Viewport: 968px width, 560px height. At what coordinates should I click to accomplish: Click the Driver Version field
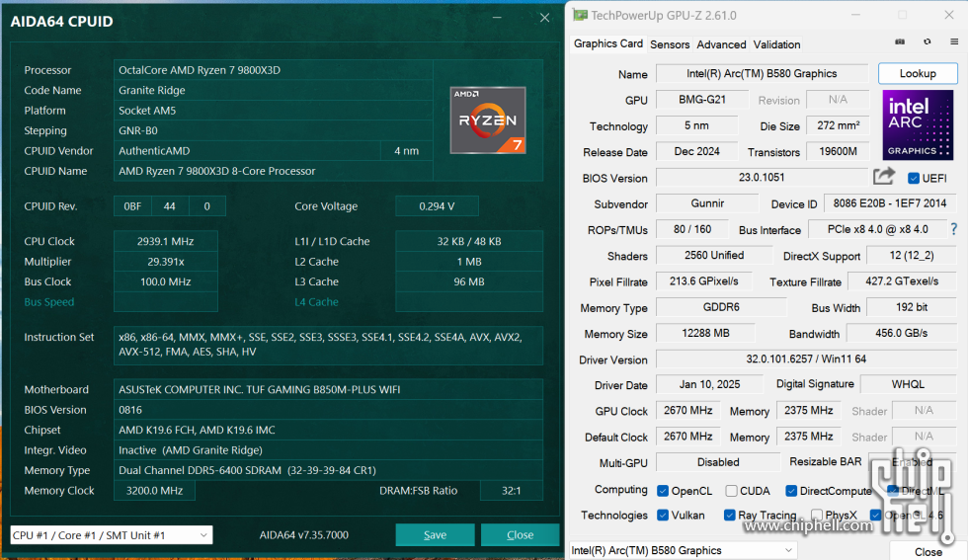point(806,359)
